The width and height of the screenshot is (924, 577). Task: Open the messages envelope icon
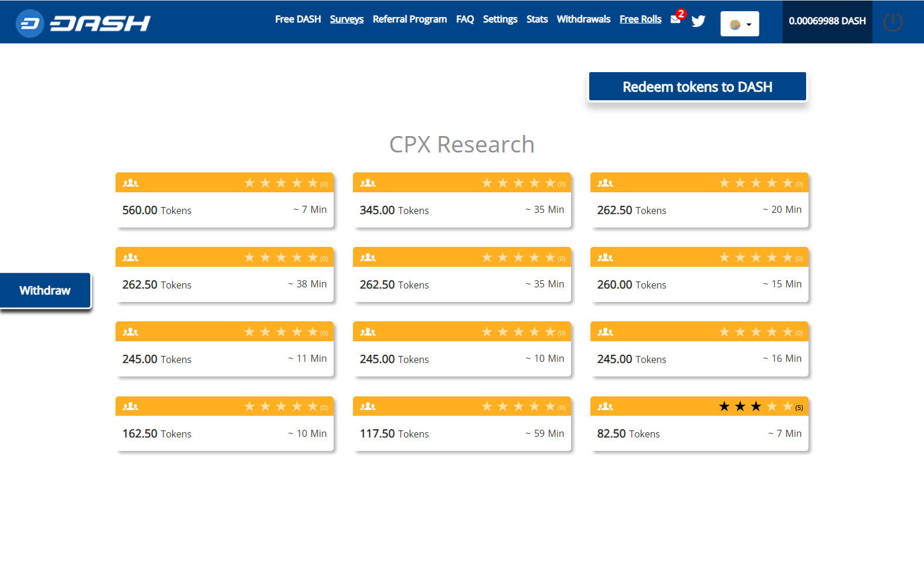pos(675,19)
